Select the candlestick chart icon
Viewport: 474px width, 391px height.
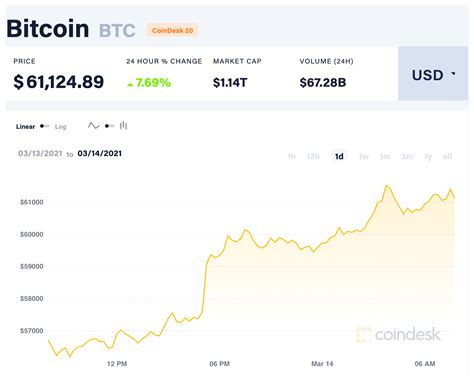(x=123, y=125)
